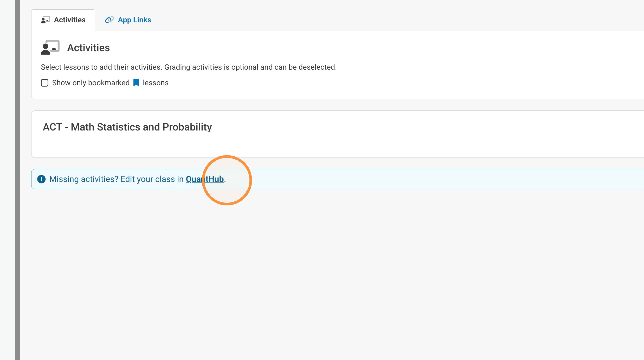The width and height of the screenshot is (644, 360).
Task: Toggle filter via 'Show only bookmarked' label
Action: [91, 83]
